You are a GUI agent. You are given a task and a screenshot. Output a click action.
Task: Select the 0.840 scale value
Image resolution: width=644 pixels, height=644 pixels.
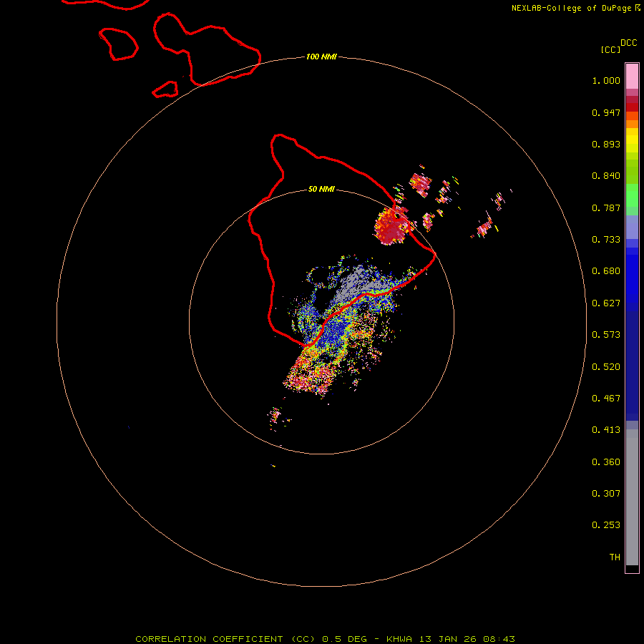tap(606, 176)
